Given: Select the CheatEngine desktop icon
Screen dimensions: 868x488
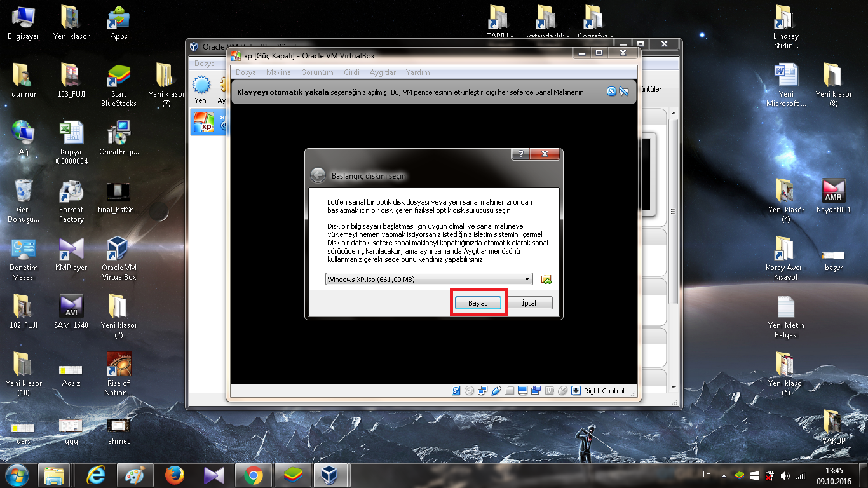Looking at the screenshot, I should pyautogui.click(x=119, y=139).
